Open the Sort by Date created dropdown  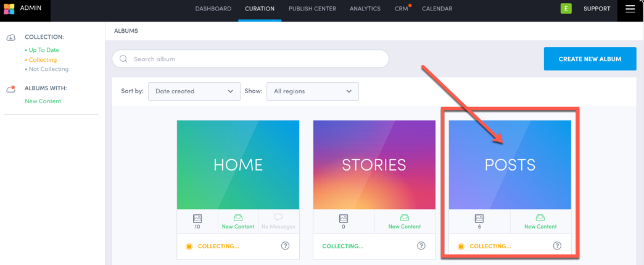194,91
